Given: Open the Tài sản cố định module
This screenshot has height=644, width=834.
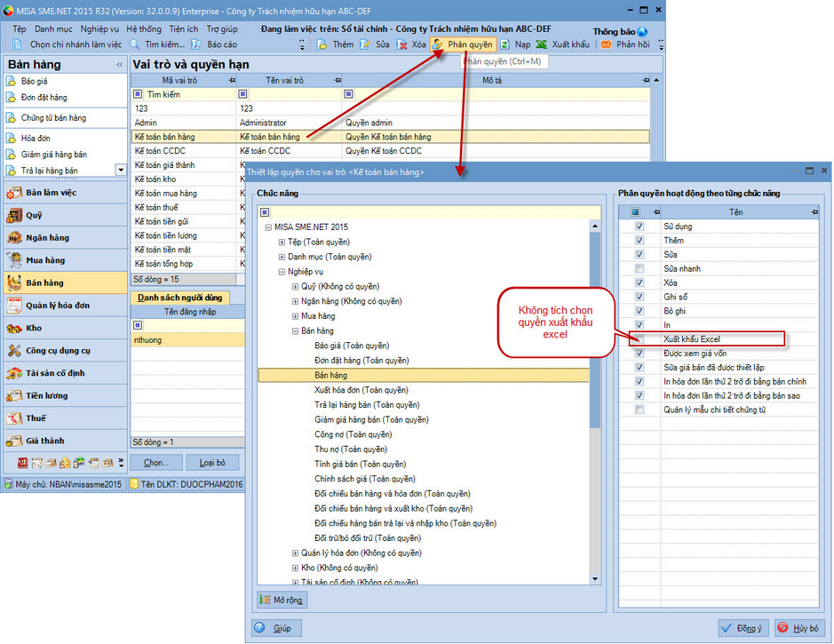Looking at the screenshot, I should point(65,373).
